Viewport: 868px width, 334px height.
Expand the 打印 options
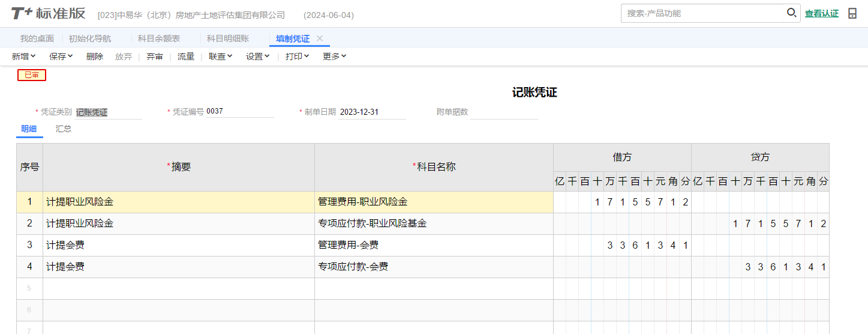(x=298, y=56)
